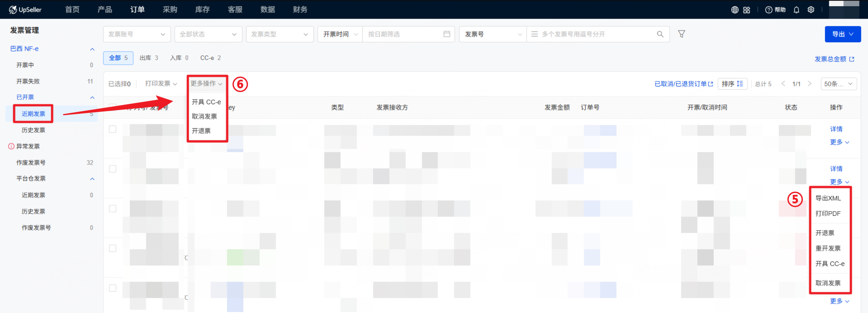Click the search magnifier icon
Screen dimensions: 868x313
click(x=660, y=34)
